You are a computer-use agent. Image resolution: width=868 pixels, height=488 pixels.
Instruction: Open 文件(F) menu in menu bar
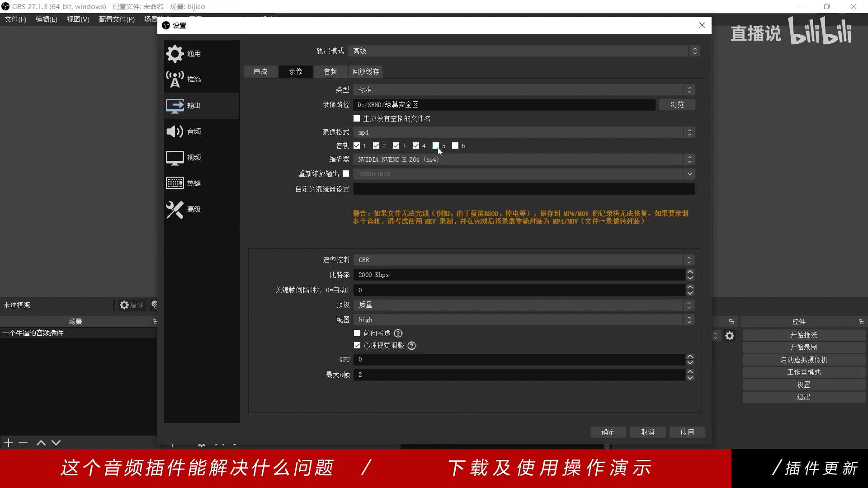point(15,19)
